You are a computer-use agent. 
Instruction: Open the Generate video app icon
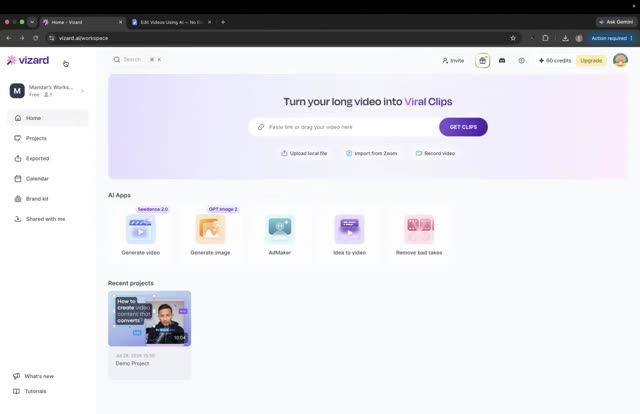pyautogui.click(x=140, y=229)
